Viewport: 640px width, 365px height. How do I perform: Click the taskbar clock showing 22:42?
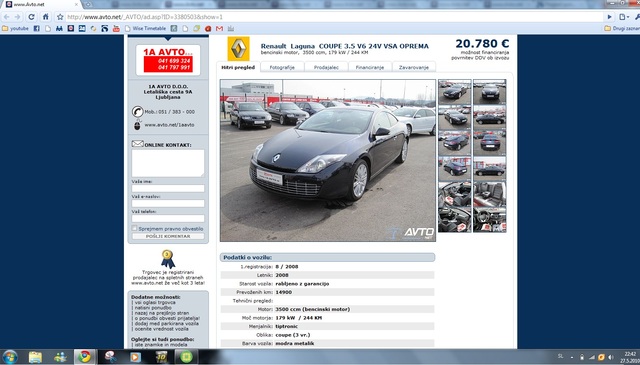click(630, 354)
